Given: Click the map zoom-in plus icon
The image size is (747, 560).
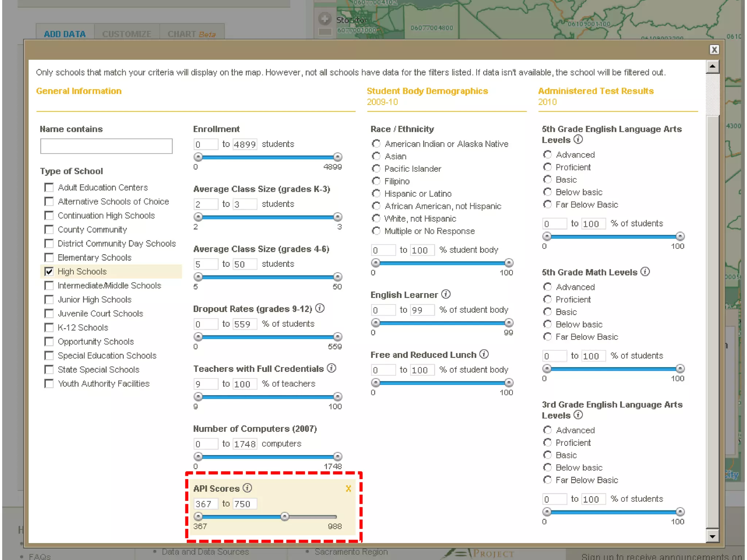Looking at the screenshot, I should (324, 19).
